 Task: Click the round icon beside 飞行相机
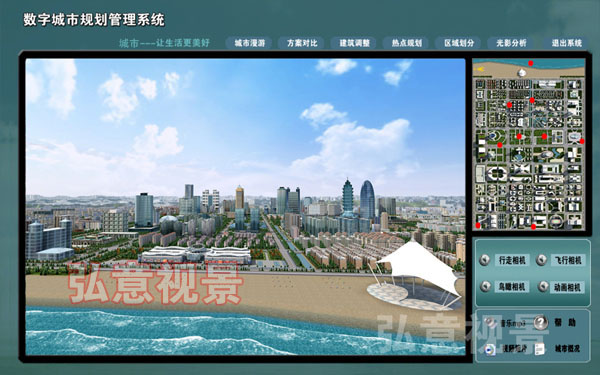(x=541, y=260)
